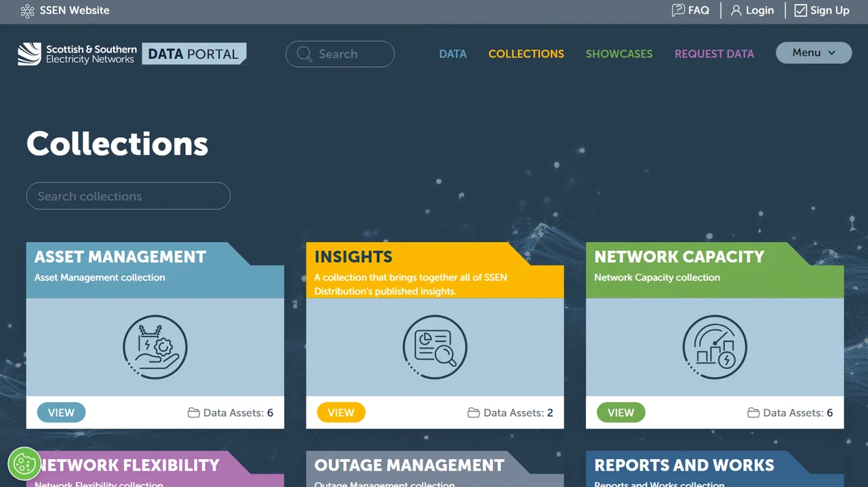Open the DATA navigation tab
The image size is (868, 487).
[452, 54]
